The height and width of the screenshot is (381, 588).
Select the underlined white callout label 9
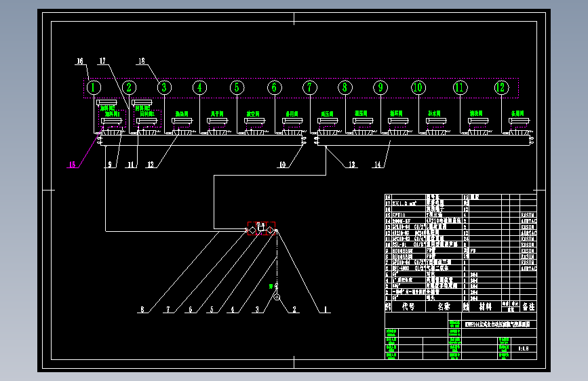click(110, 164)
